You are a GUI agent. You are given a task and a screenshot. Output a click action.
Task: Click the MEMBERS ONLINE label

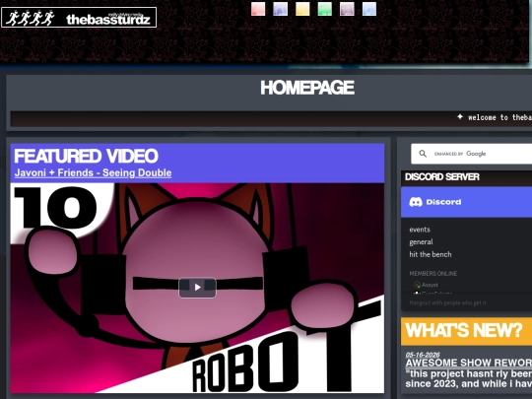433,274
